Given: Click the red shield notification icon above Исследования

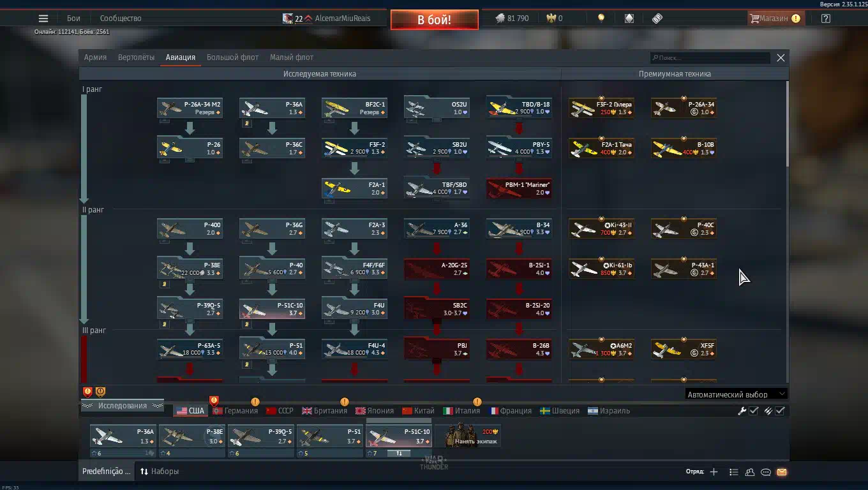Looking at the screenshot, I should (x=87, y=392).
